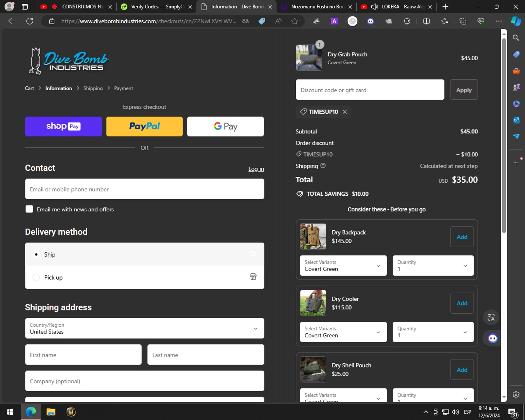Open a new browser tab
The width and height of the screenshot is (525, 420).
pyautogui.click(x=445, y=7)
